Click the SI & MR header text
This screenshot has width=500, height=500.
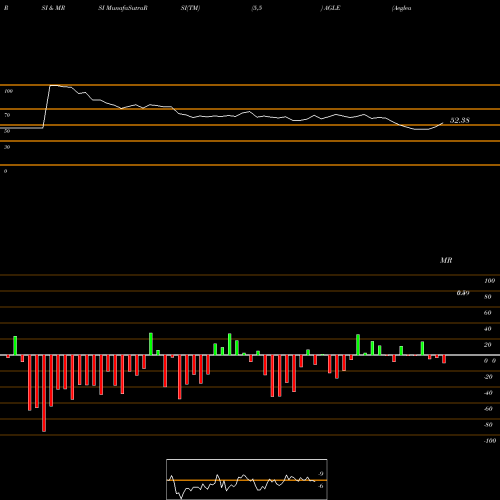(53, 8)
